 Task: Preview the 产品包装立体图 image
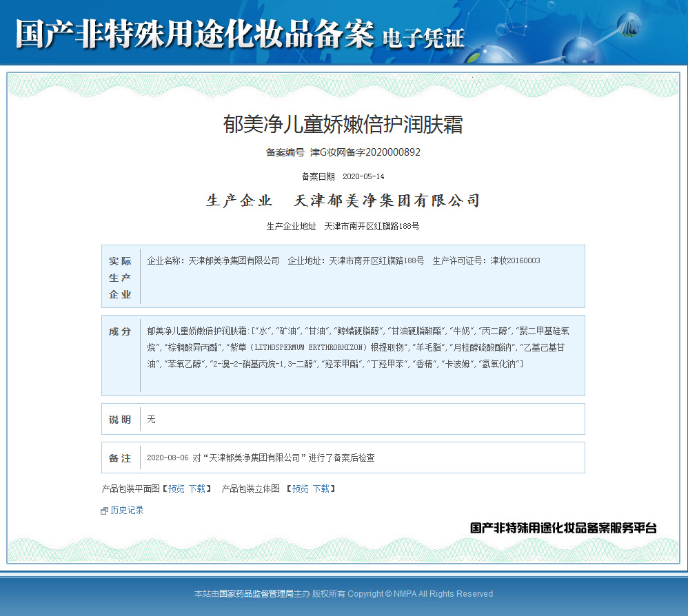point(300,489)
